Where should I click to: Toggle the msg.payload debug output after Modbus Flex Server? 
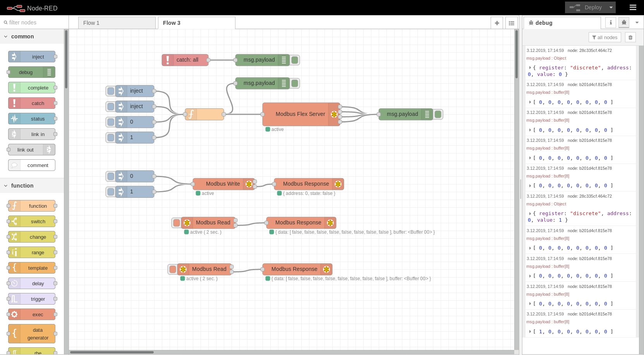tap(438, 114)
